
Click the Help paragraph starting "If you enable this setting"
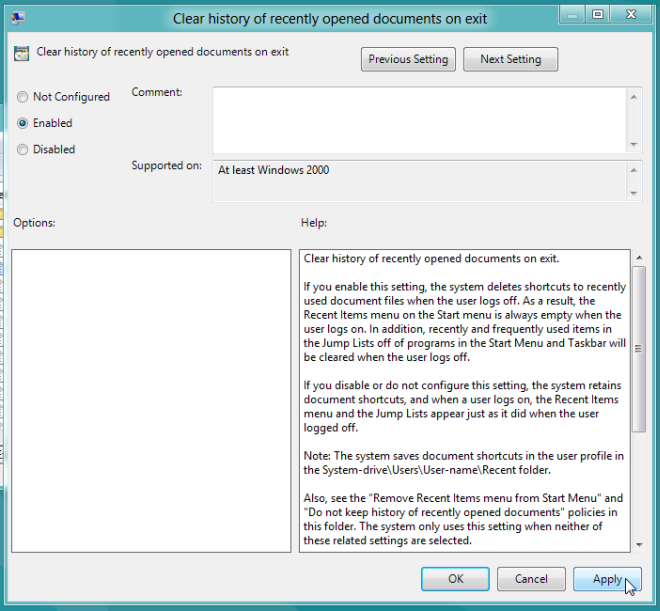pos(465,322)
